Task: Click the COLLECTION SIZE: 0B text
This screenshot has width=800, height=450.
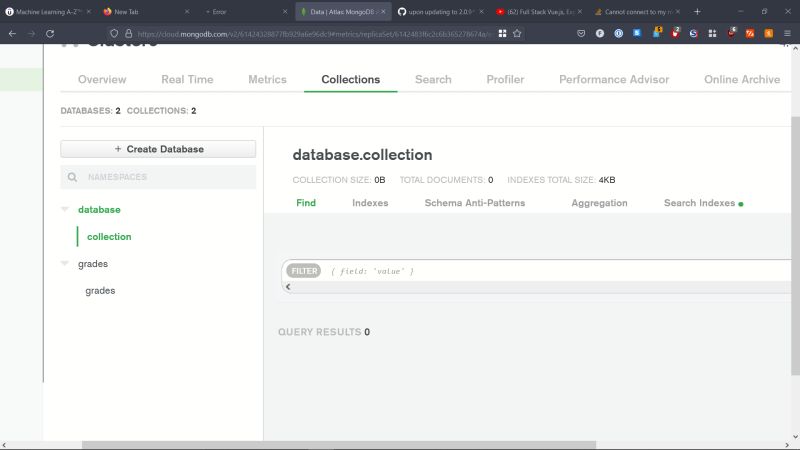Action: (339, 180)
